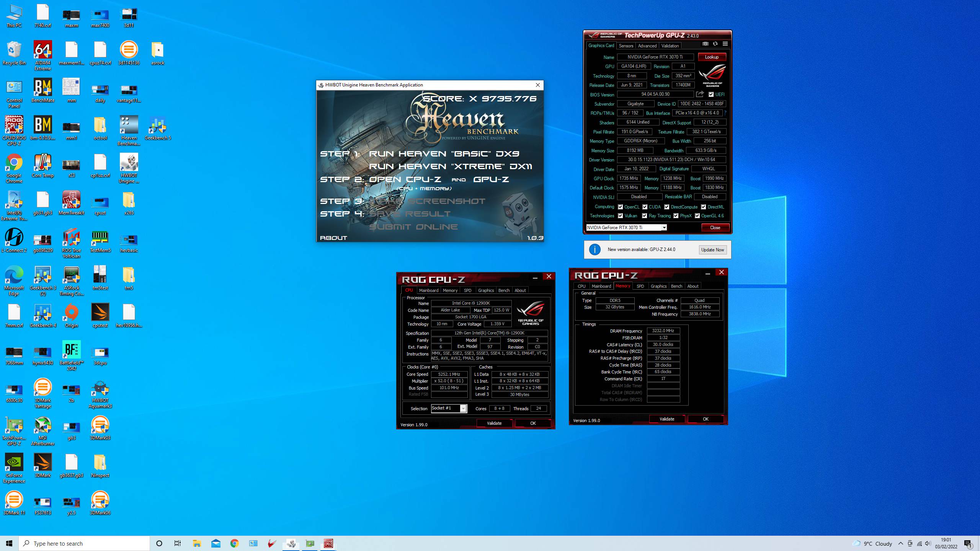Click the Lookup button in GPU-Z

[x=712, y=57]
